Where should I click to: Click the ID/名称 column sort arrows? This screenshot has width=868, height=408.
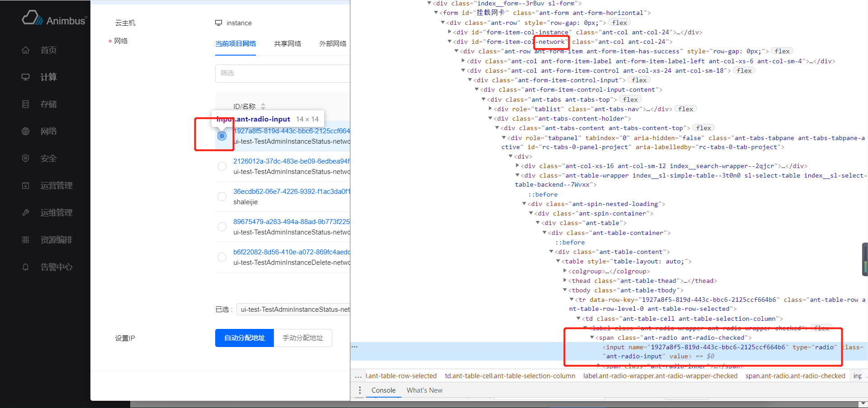263,107
